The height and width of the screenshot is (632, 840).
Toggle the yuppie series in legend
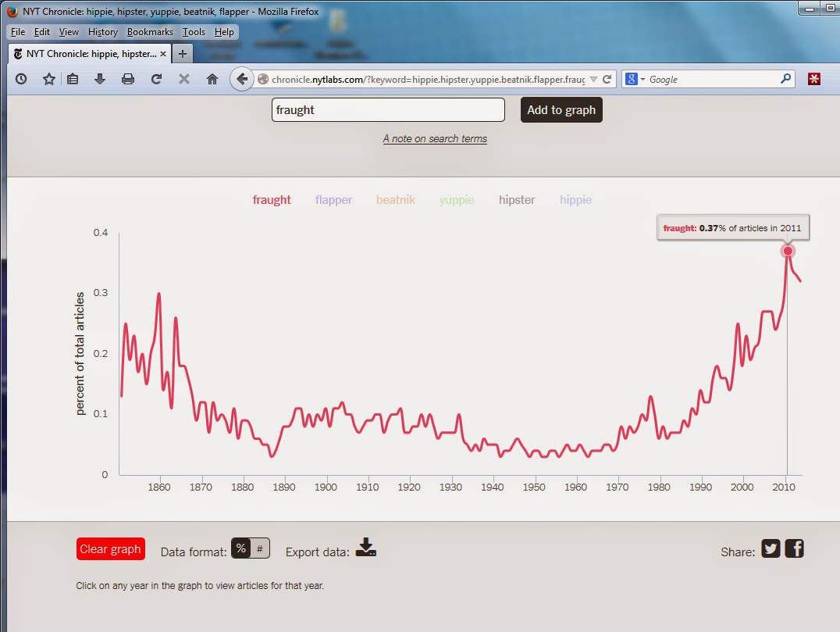(x=457, y=200)
